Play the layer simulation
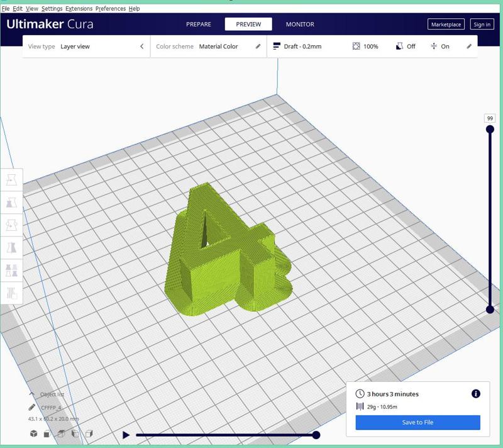The width and height of the screenshot is (503, 448). [x=126, y=435]
